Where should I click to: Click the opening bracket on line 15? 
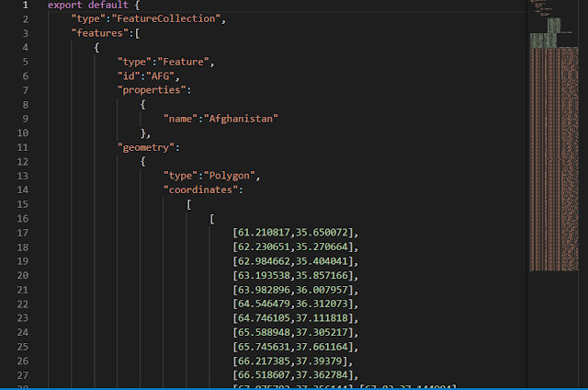click(x=189, y=204)
